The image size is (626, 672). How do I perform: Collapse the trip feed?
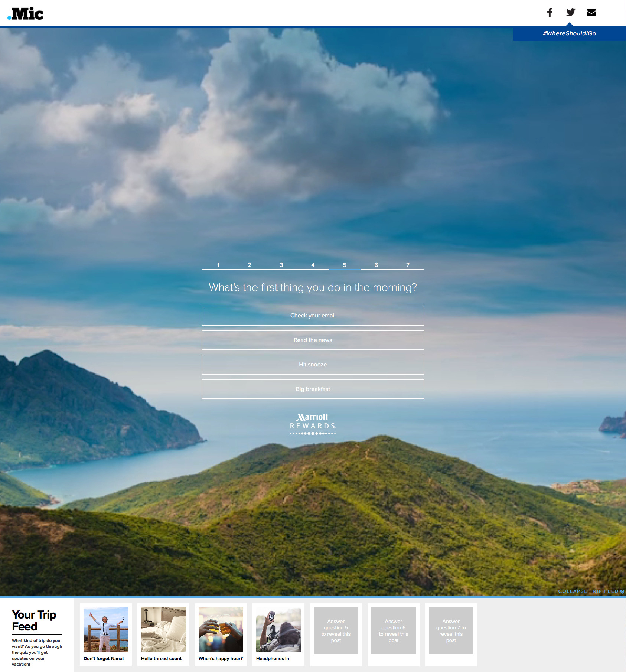click(x=590, y=591)
